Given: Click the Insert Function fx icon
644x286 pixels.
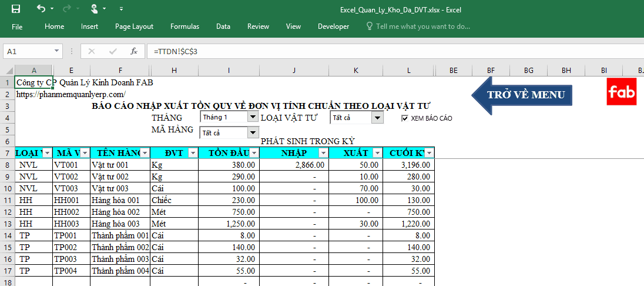Looking at the screenshot, I should [133, 51].
